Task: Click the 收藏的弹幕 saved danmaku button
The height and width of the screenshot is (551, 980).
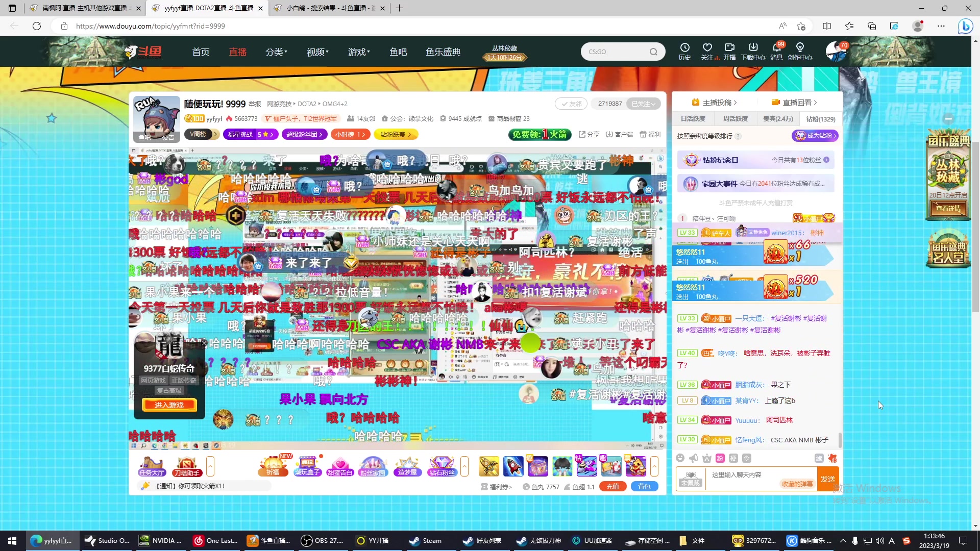Action: (x=797, y=484)
